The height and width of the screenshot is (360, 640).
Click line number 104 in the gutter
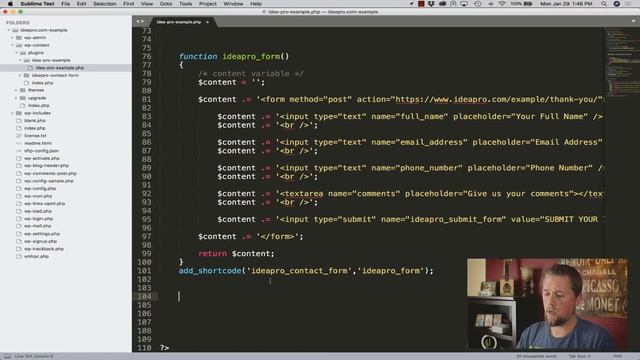144,296
